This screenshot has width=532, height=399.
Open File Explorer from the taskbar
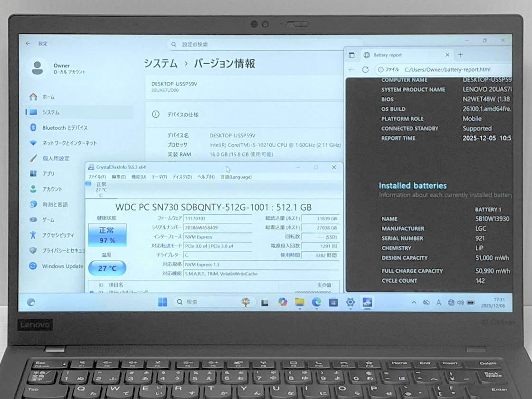coord(299,302)
